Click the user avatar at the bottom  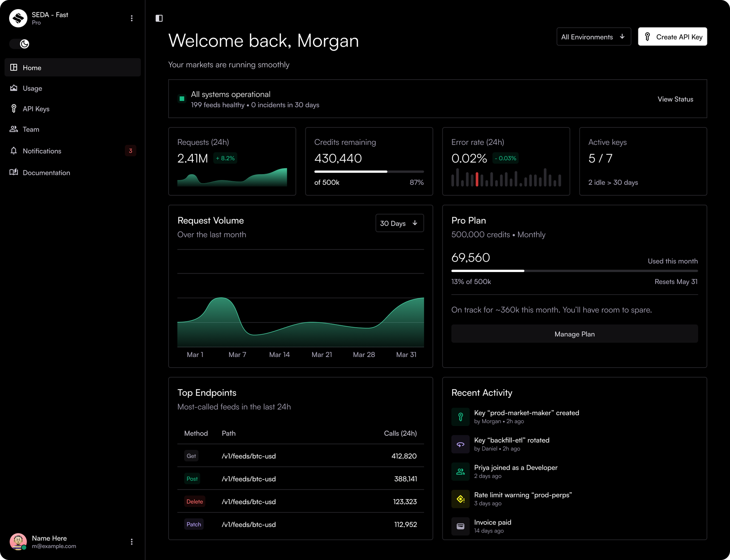pyautogui.click(x=18, y=542)
